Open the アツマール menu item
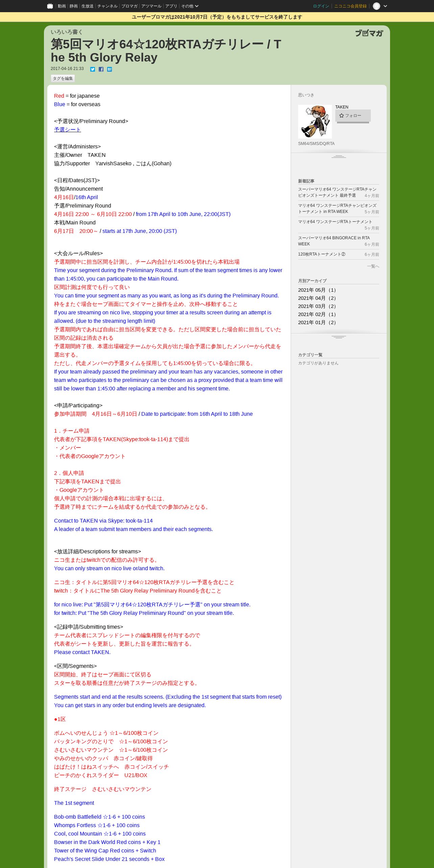The height and width of the screenshot is (868, 434). point(151,6)
